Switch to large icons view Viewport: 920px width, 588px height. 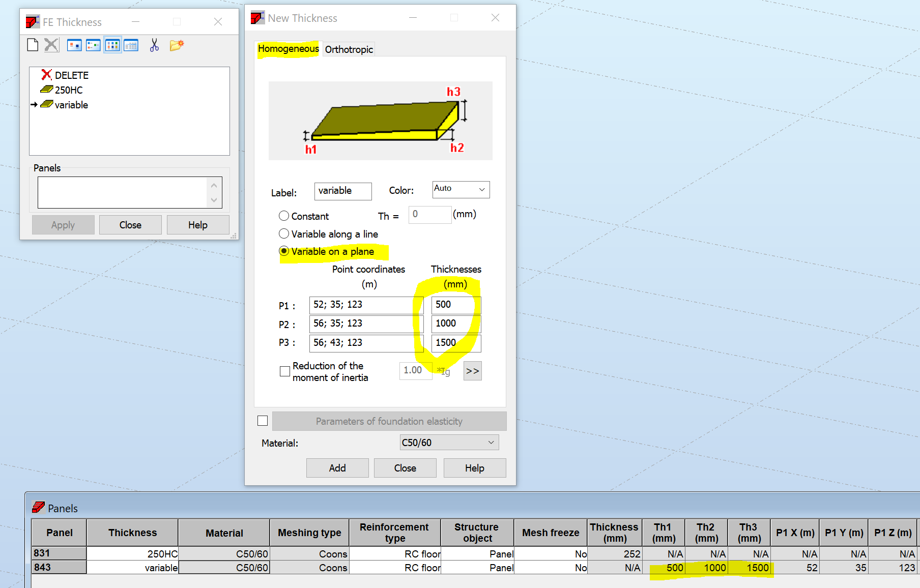[x=74, y=45]
